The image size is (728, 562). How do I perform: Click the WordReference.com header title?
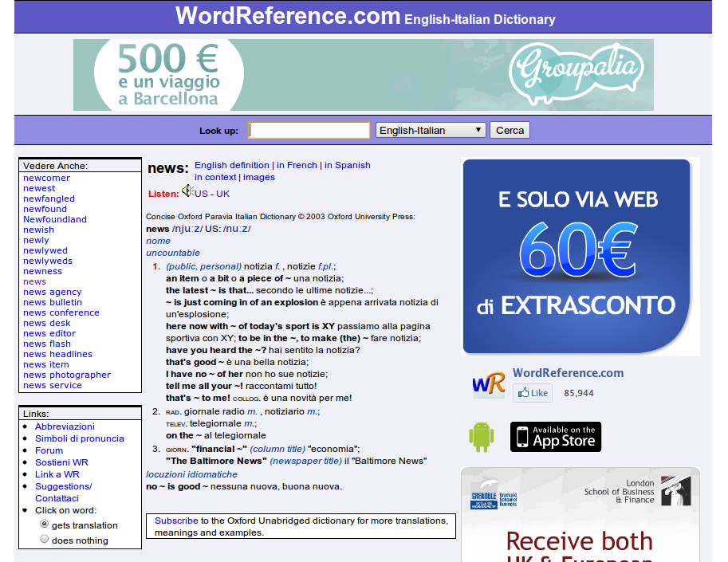click(x=288, y=16)
